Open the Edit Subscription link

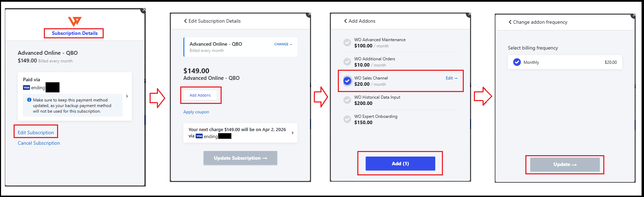coord(36,132)
